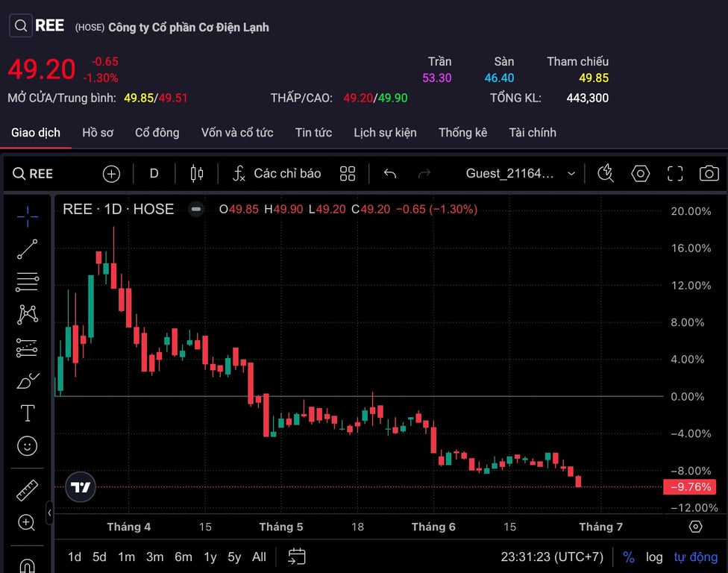Set chart range to 3m
This screenshot has width=728, height=573.
[x=154, y=557]
